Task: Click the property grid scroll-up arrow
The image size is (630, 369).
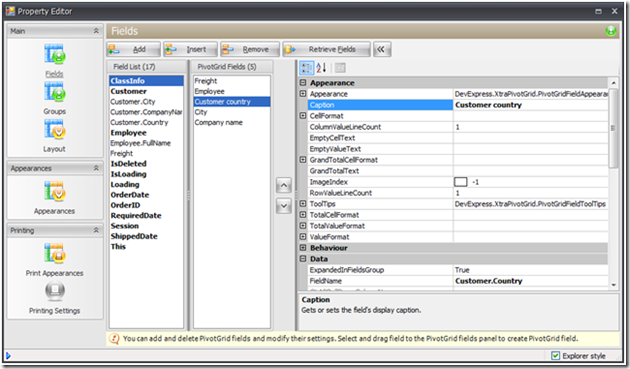Action: click(614, 83)
